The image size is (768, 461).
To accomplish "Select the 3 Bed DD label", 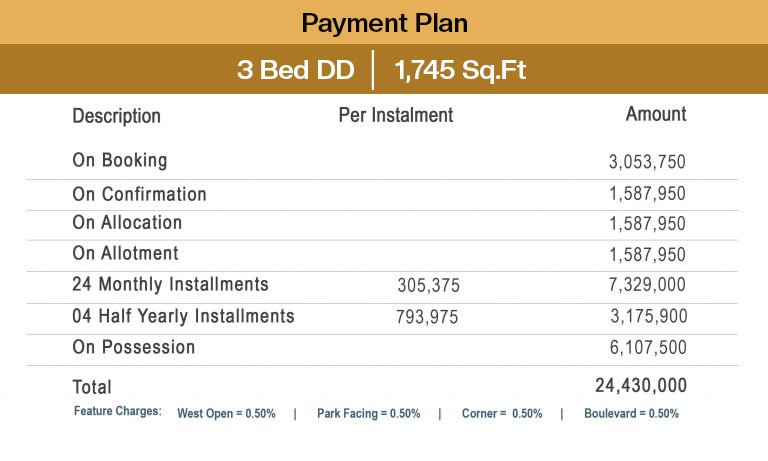I will (x=296, y=70).
